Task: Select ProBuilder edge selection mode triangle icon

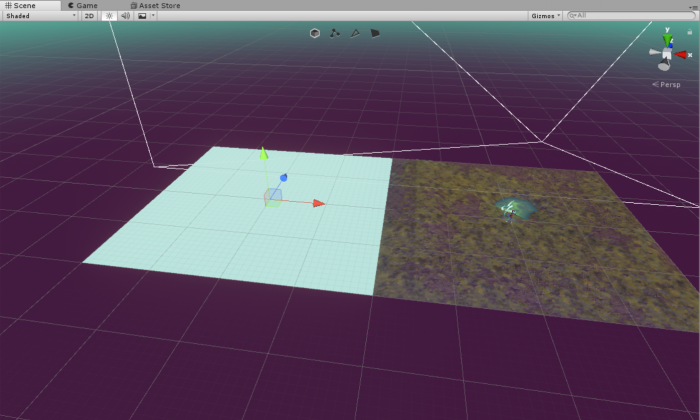Action: (x=355, y=33)
